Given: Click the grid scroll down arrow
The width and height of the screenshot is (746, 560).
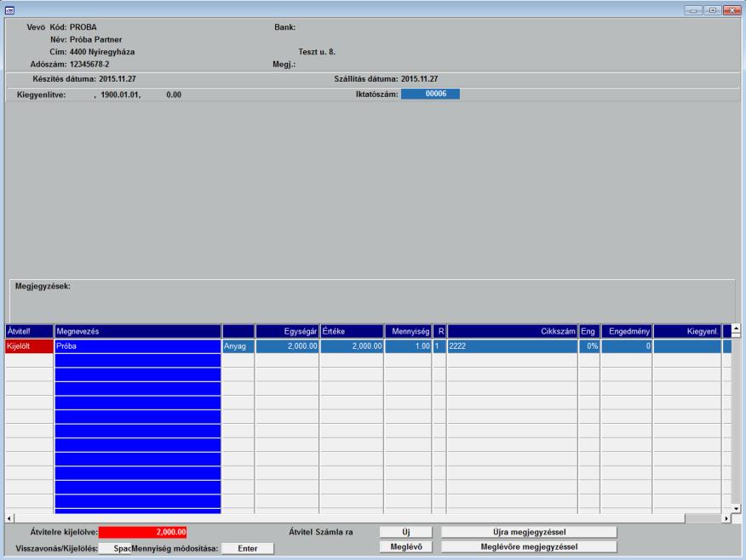Looking at the screenshot, I should coord(736,509).
